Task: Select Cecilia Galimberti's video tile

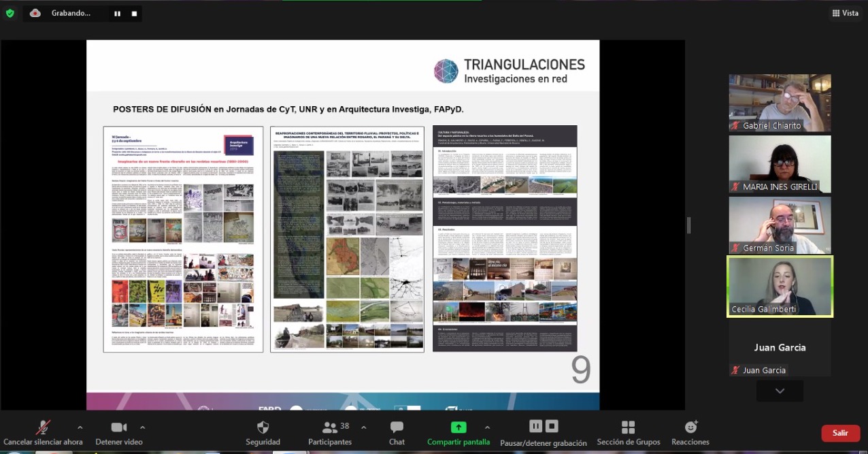Action: click(x=780, y=286)
